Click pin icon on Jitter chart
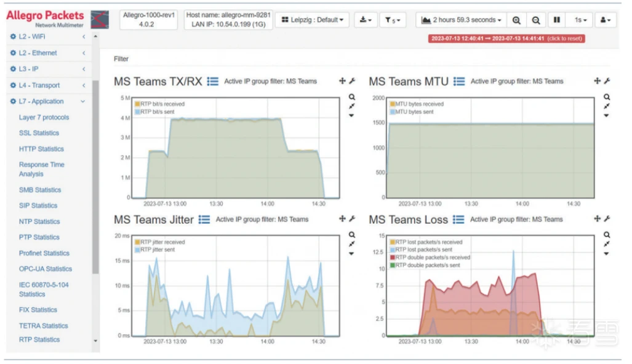The width and height of the screenshot is (632, 364). [x=352, y=244]
